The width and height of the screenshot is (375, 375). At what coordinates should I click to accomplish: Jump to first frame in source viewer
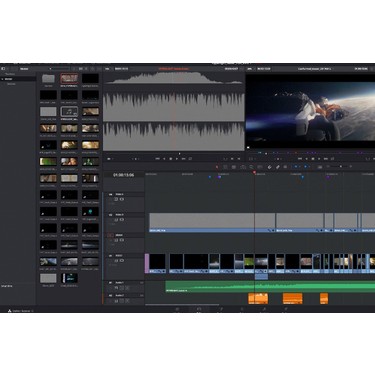(x=157, y=159)
